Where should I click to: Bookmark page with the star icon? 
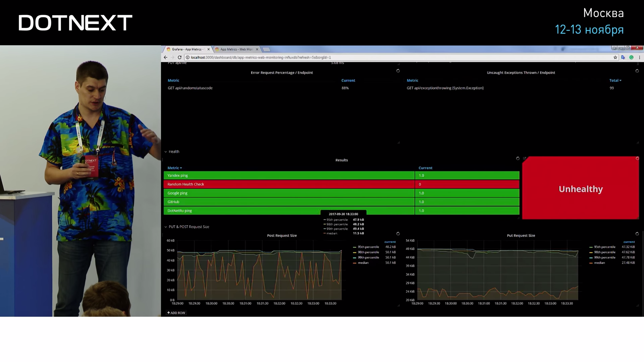coord(615,57)
